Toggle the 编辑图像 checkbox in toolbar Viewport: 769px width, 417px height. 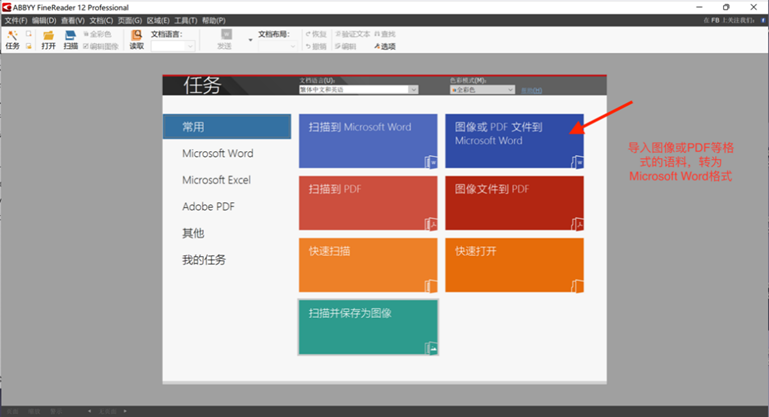[86, 47]
